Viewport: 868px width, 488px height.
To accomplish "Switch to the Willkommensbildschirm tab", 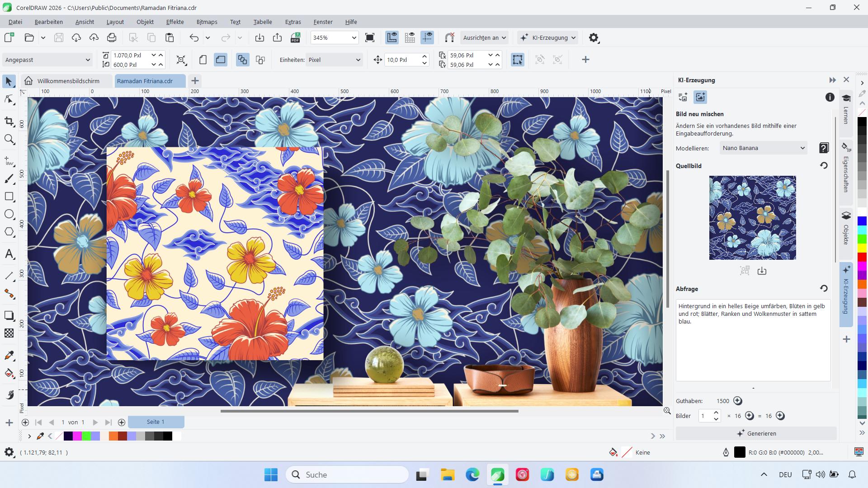I will [x=68, y=81].
